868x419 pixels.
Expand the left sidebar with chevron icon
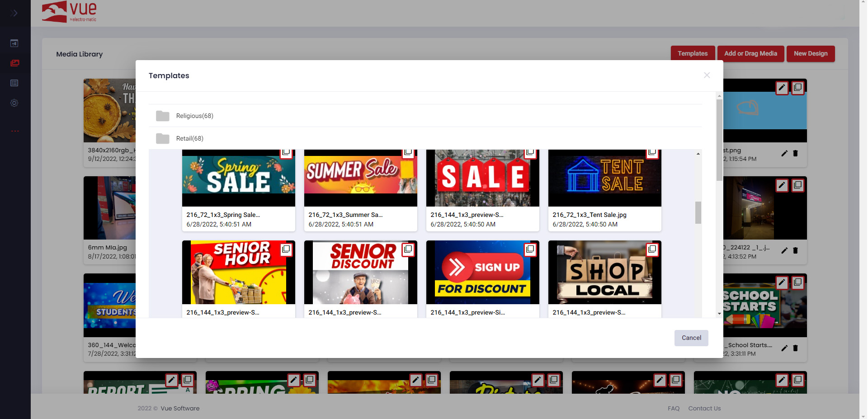14,13
